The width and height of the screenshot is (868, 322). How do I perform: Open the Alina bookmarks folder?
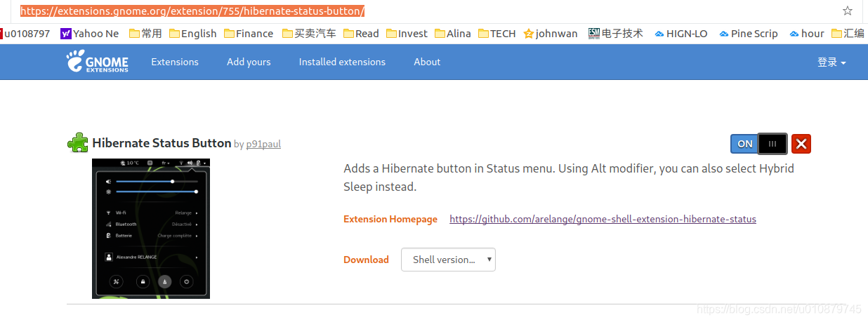(453, 33)
